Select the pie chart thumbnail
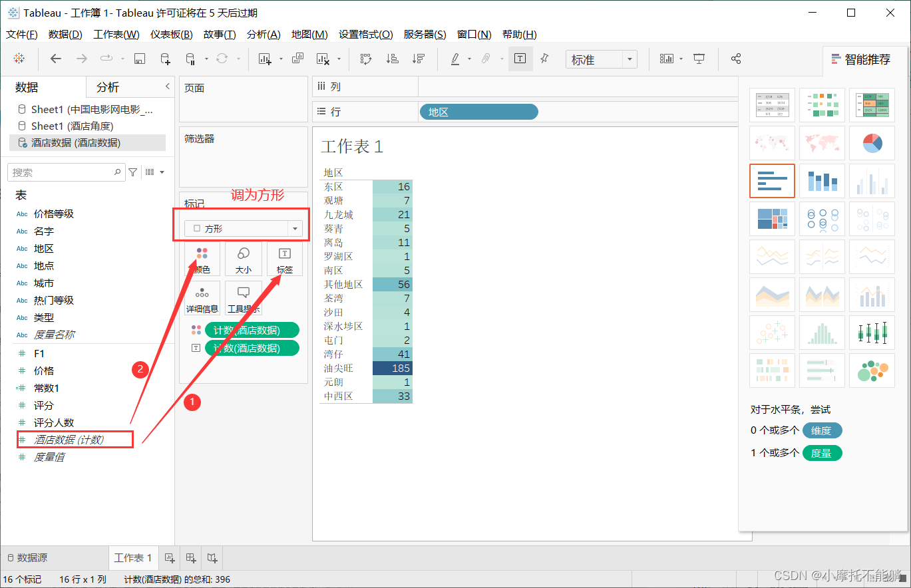911x588 pixels. pyautogui.click(x=872, y=143)
